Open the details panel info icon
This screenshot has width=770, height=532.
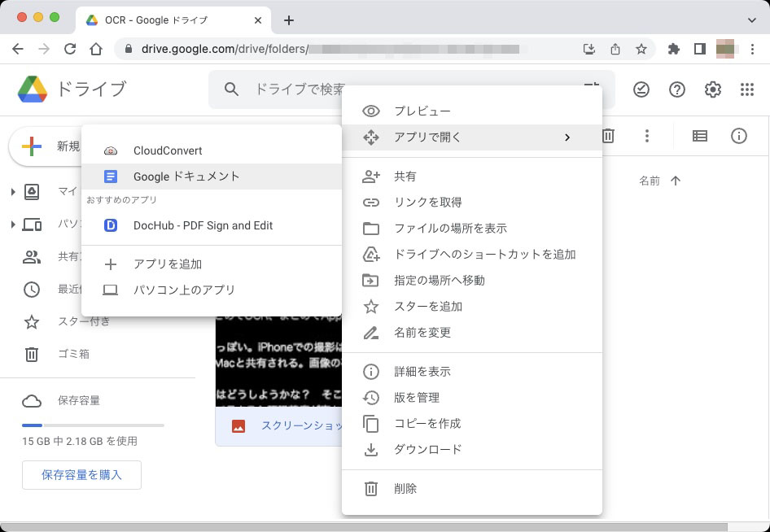(738, 136)
